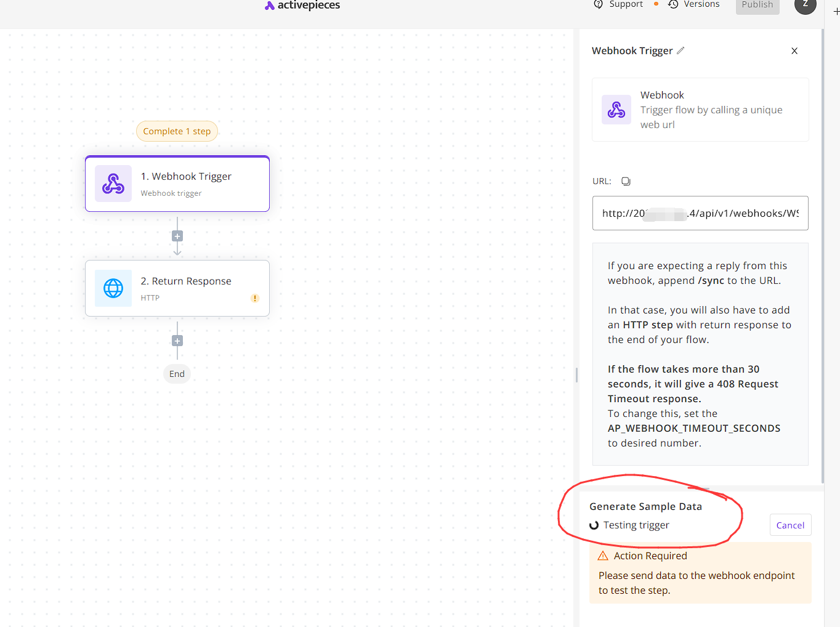840x627 pixels.
Task: Open the Versions history
Action: (x=693, y=4)
